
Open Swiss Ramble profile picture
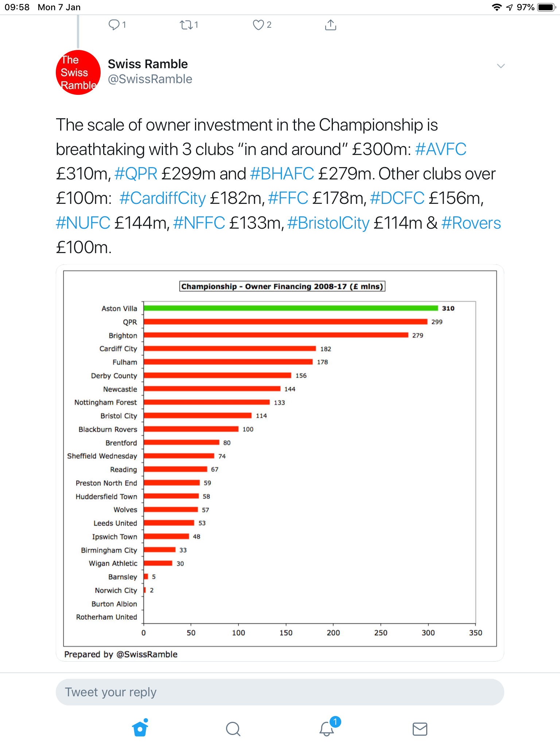coord(78,72)
